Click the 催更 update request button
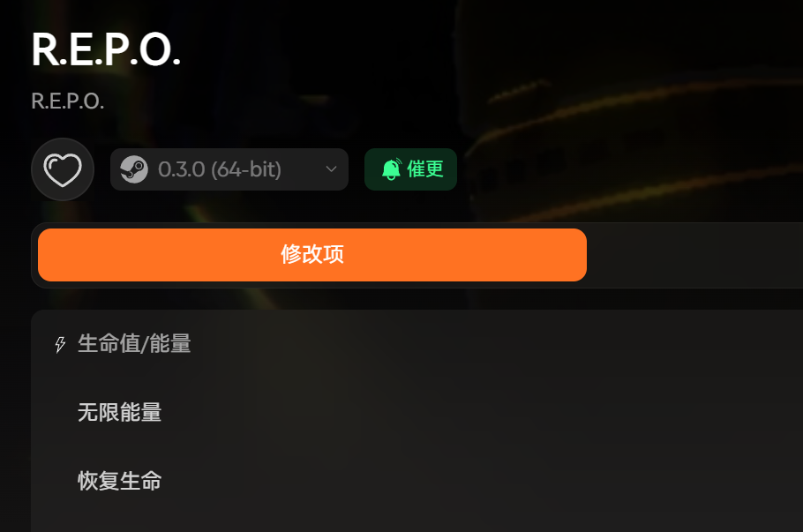 point(410,169)
